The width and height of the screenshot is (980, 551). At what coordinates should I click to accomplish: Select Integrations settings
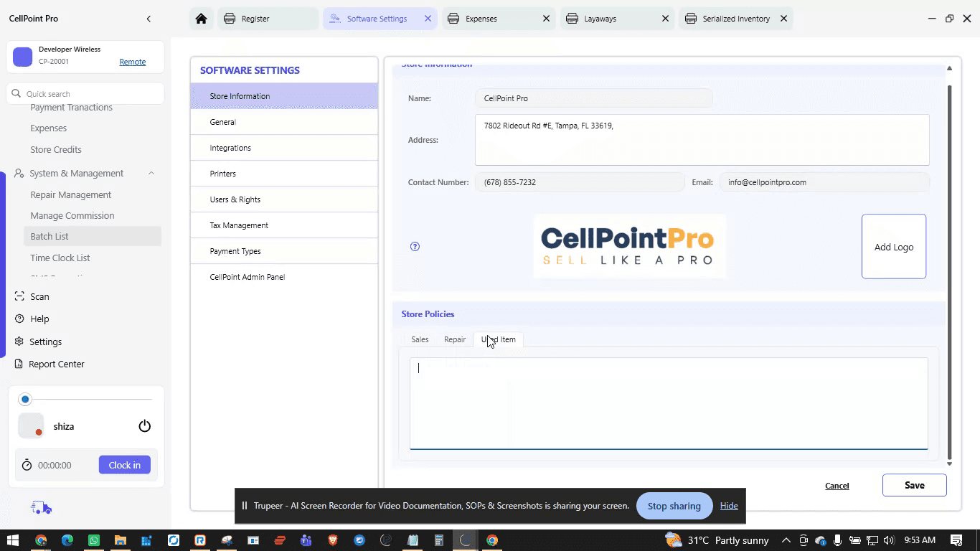(284, 148)
